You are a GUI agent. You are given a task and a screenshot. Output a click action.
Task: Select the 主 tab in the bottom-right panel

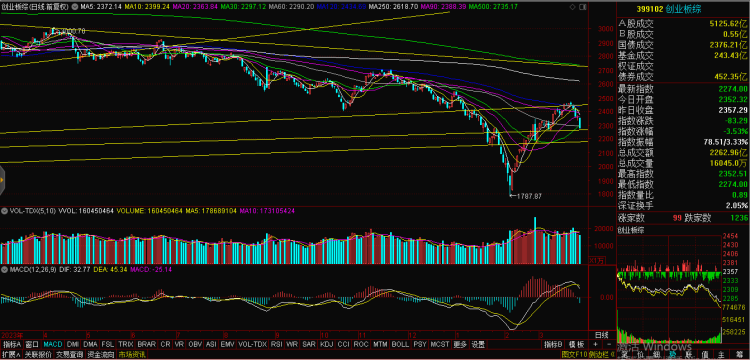tap(721, 355)
